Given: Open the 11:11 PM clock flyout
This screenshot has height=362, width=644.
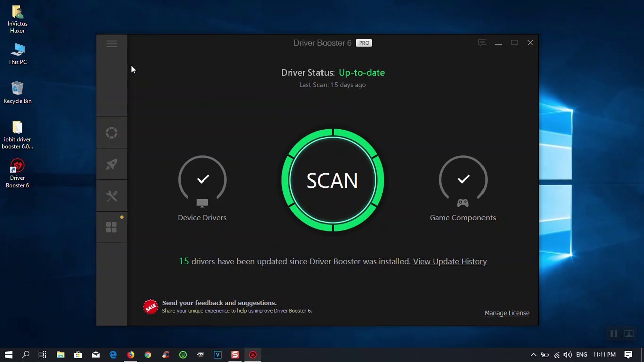Looking at the screenshot, I should click(604, 355).
